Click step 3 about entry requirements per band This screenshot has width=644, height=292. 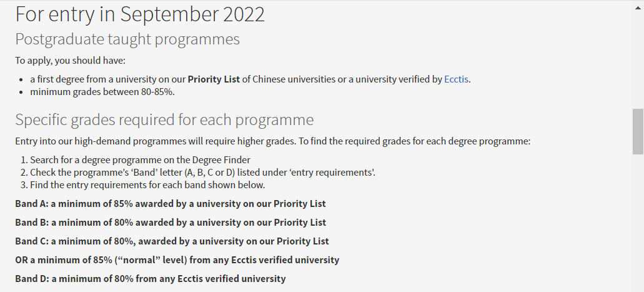coord(147,185)
